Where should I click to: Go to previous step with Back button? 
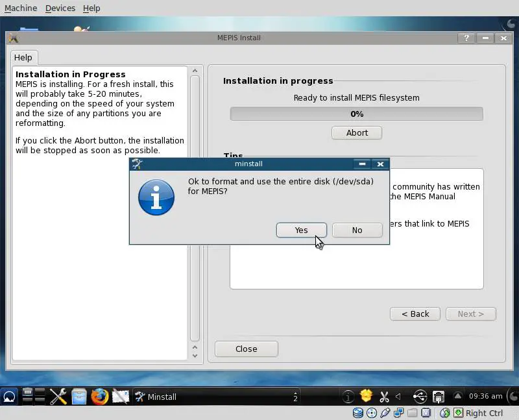point(415,314)
